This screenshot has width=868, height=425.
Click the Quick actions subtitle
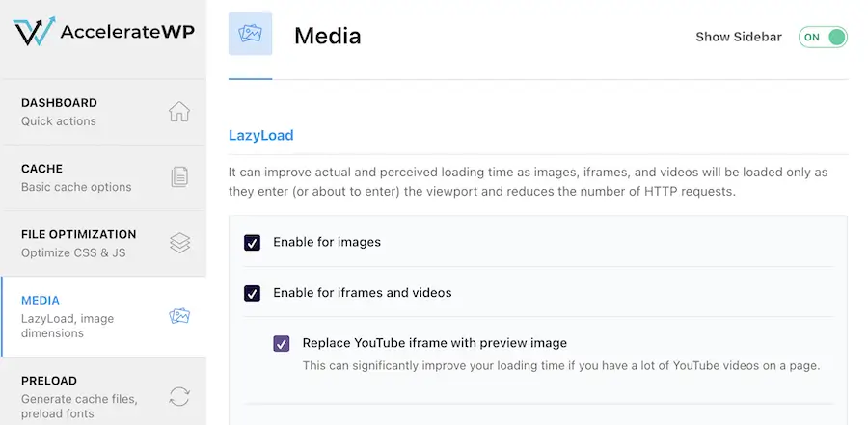(58, 121)
